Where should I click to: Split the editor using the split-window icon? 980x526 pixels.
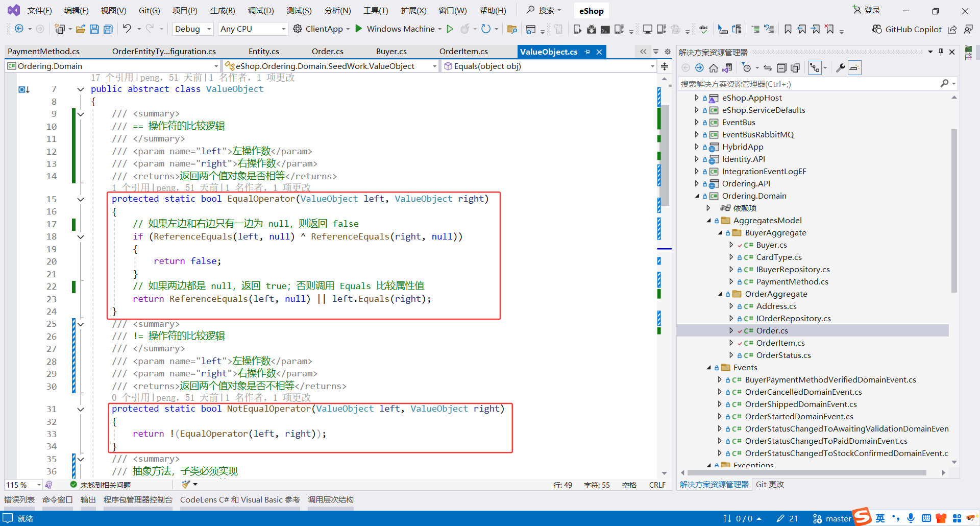(665, 66)
